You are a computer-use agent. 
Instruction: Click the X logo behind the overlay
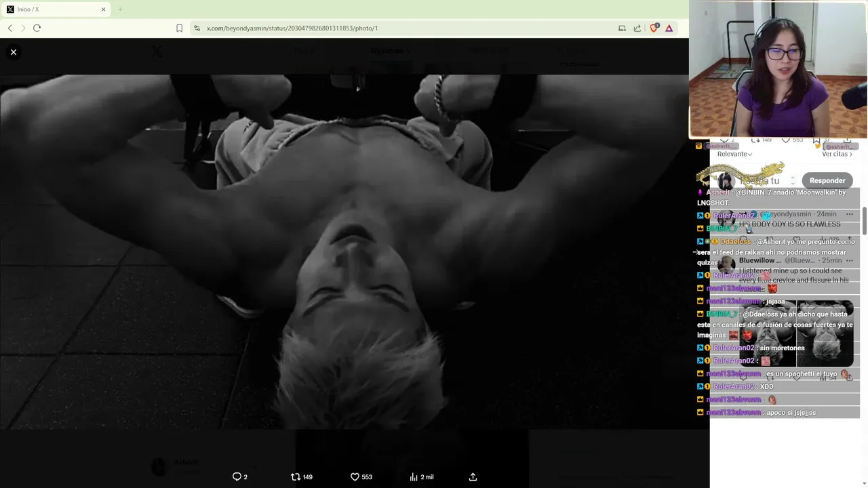157,51
